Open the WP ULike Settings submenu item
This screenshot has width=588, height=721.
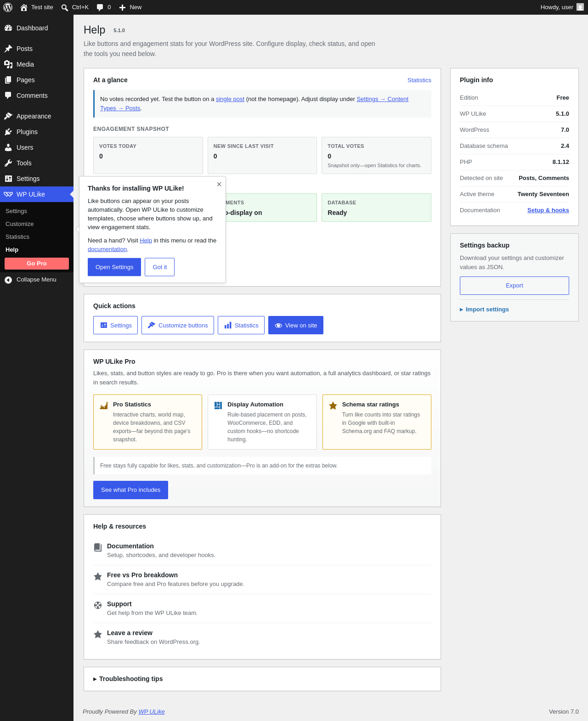tap(16, 211)
